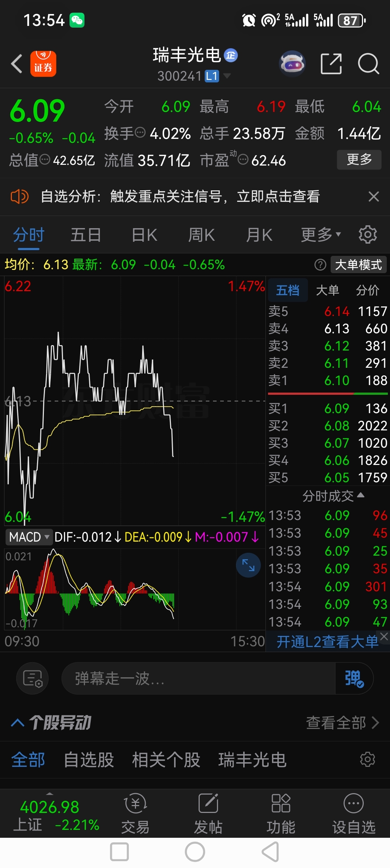Open the orange 证券 app icon
Screen dimensions: 390x868
(x=43, y=64)
